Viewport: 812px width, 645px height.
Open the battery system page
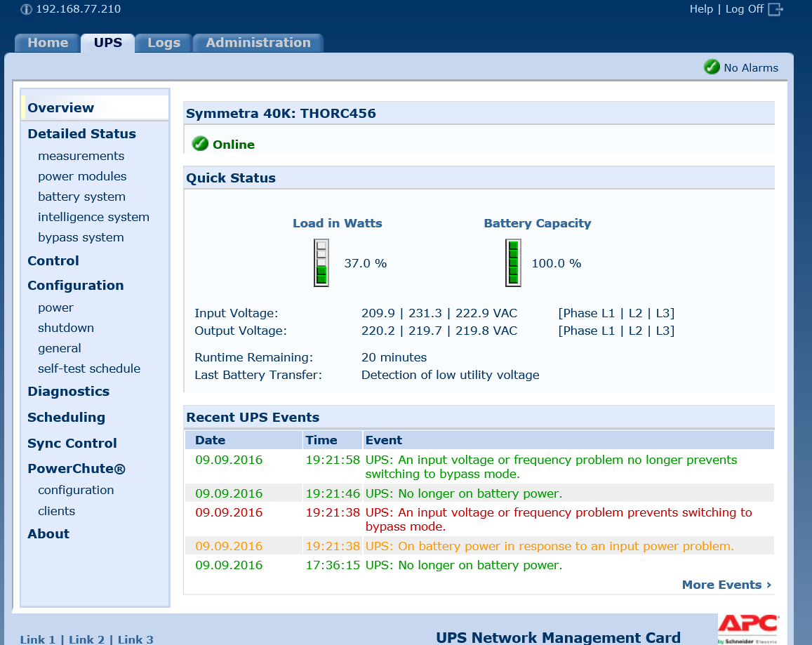pos(81,197)
